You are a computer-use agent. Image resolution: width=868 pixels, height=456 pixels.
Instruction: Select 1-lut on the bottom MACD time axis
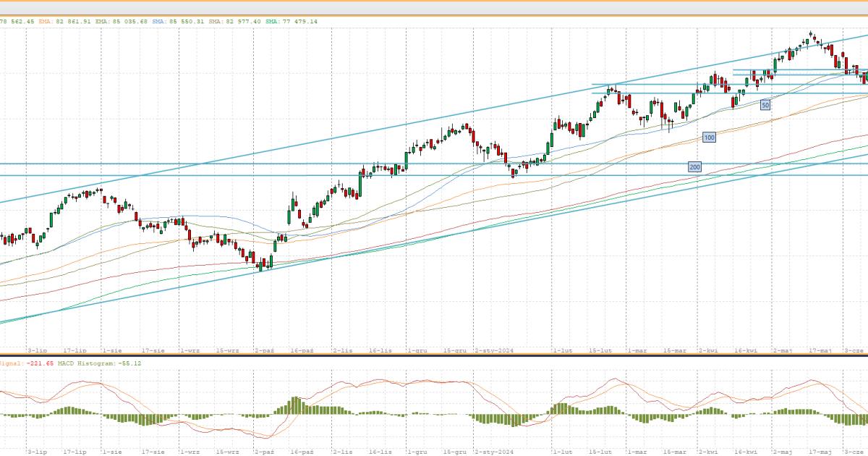(562, 452)
